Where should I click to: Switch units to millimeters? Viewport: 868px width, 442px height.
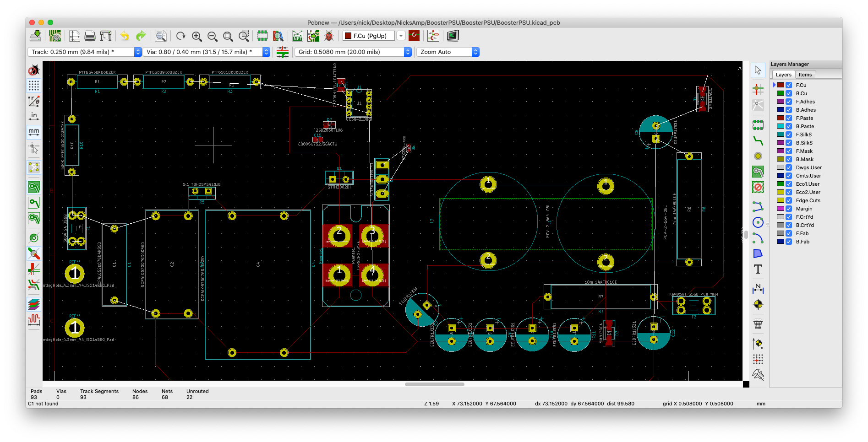[34, 132]
